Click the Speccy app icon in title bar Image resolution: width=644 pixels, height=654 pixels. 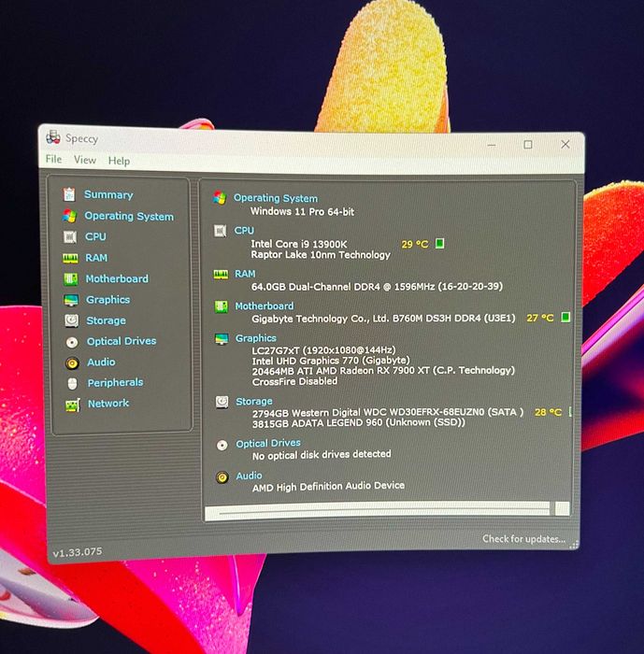[53, 136]
